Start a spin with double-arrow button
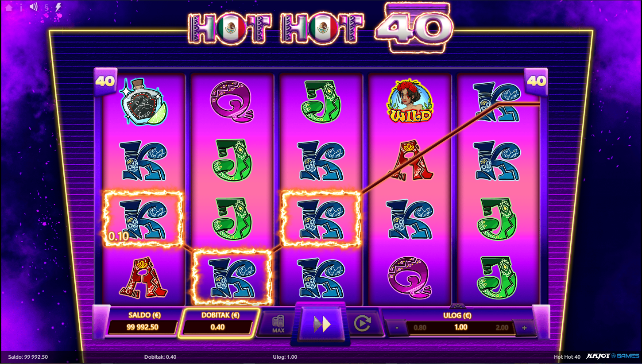The image size is (642, 364). click(322, 325)
